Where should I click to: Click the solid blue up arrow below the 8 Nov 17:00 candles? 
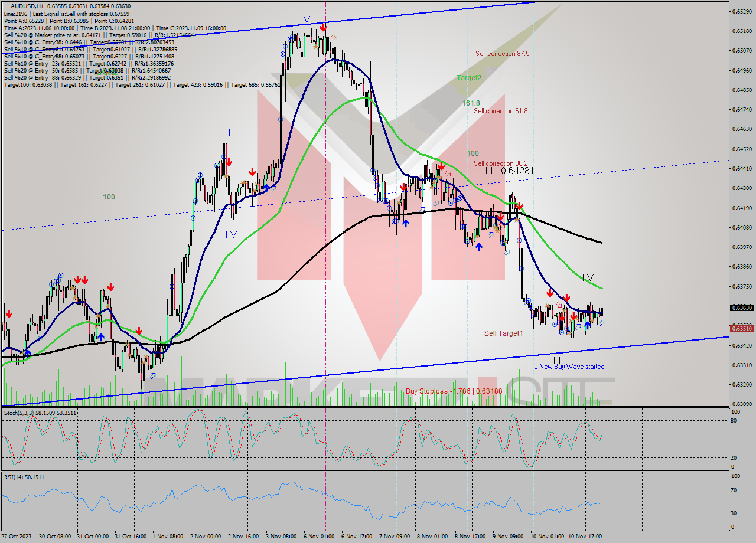pos(478,247)
